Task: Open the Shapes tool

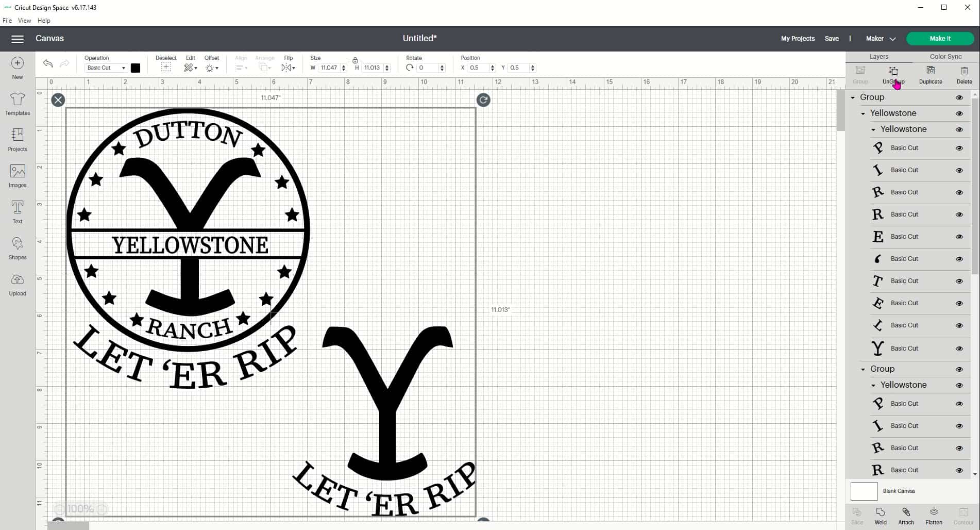Action: [18, 248]
